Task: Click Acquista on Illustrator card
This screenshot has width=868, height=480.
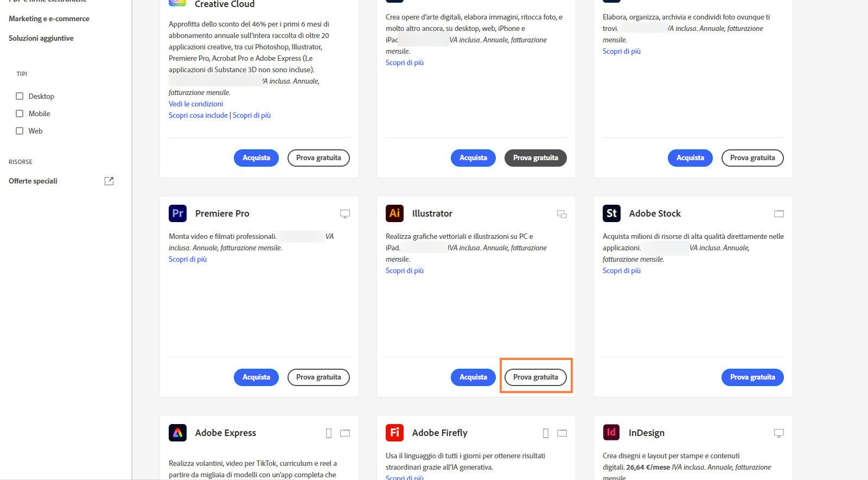Action: click(473, 377)
